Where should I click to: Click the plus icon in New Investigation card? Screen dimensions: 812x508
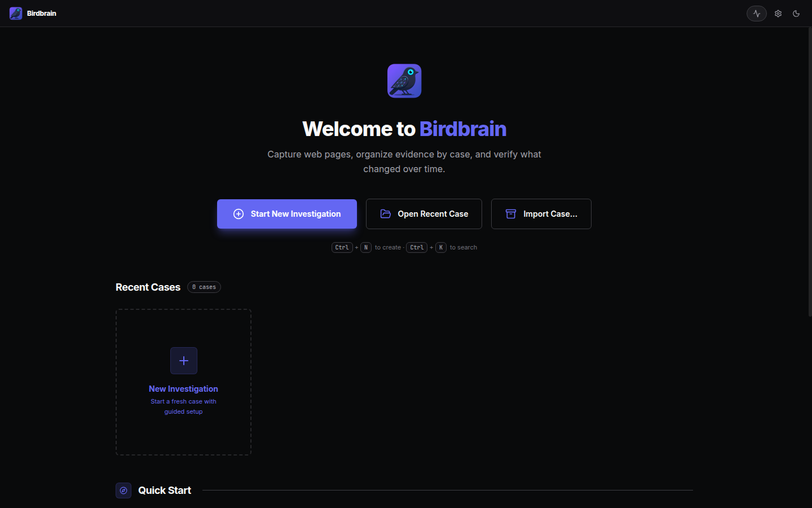coord(184,361)
